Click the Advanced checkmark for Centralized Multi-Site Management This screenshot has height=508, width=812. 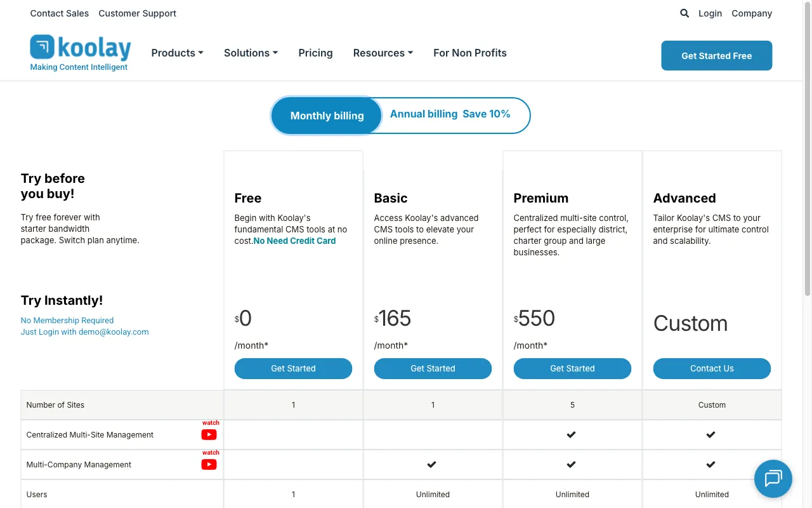710,434
